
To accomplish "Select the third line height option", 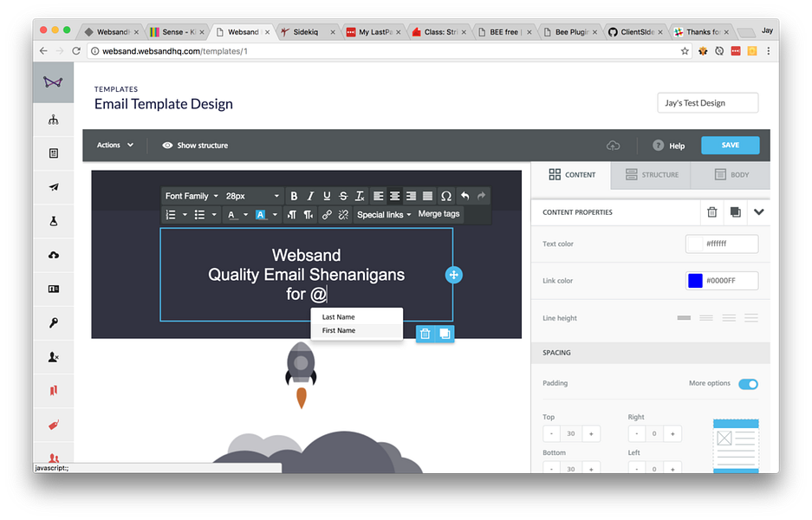I will 729,317.
